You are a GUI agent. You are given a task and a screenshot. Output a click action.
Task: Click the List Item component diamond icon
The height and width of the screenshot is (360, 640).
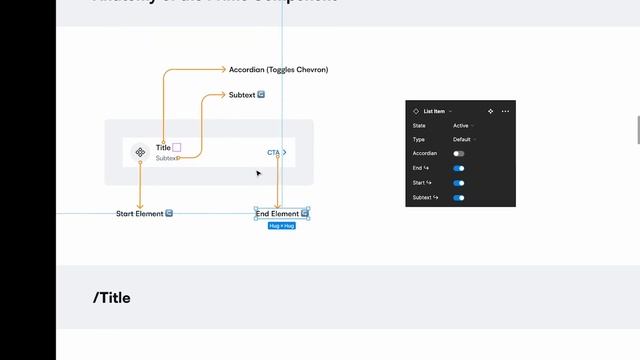tap(416, 111)
